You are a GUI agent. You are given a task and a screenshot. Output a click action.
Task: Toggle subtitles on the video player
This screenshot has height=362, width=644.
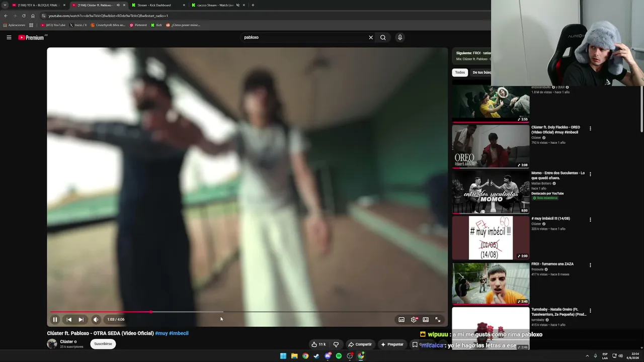(x=401, y=319)
